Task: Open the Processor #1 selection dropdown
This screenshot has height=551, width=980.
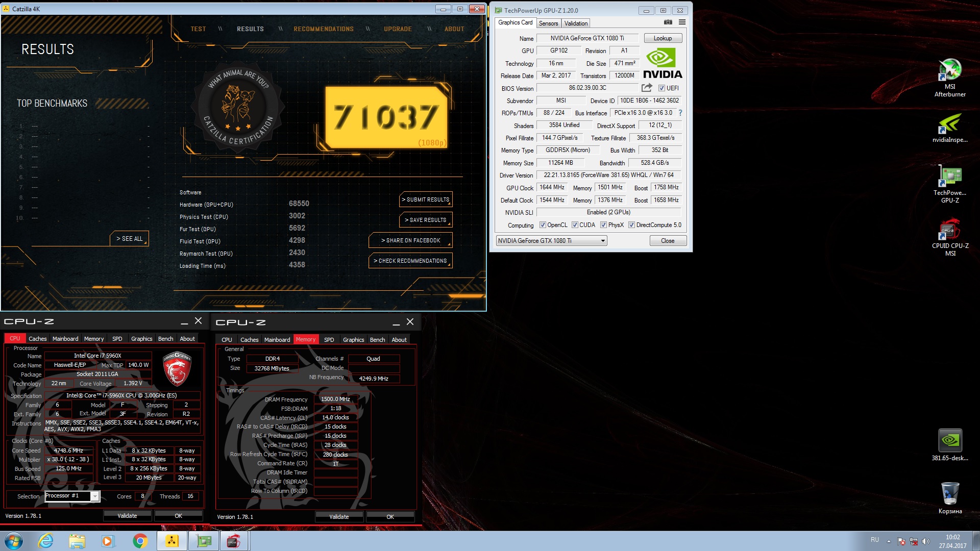Action: [72, 496]
